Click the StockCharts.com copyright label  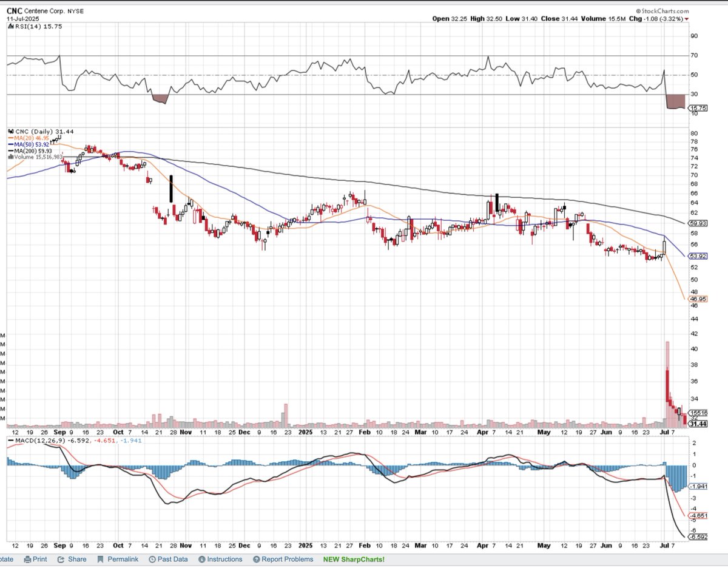662,11
